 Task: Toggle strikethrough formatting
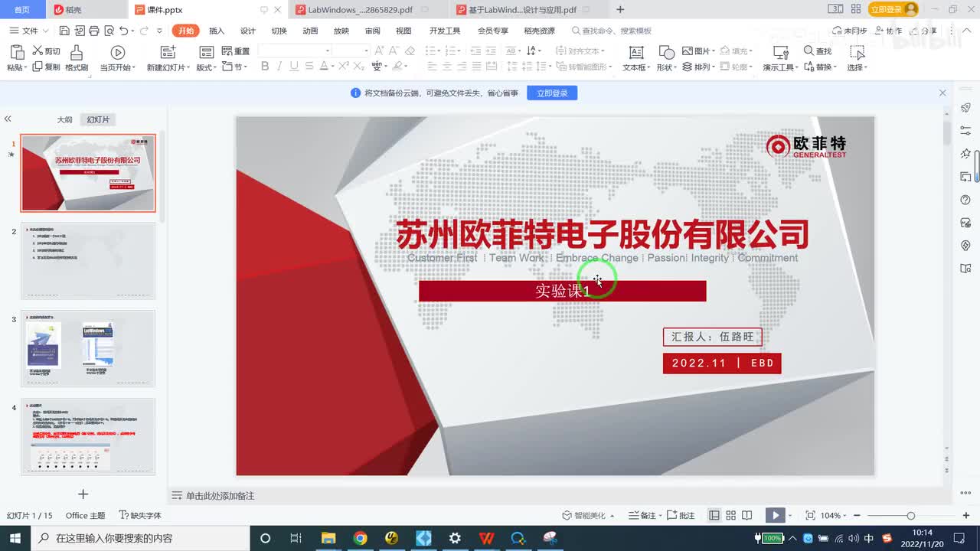tap(309, 67)
